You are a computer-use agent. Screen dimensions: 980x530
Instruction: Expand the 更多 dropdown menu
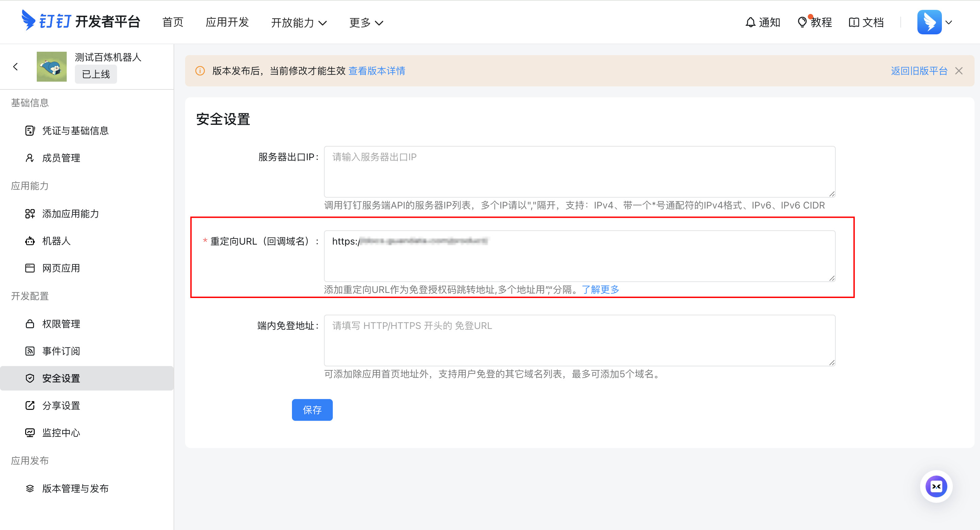click(366, 23)
